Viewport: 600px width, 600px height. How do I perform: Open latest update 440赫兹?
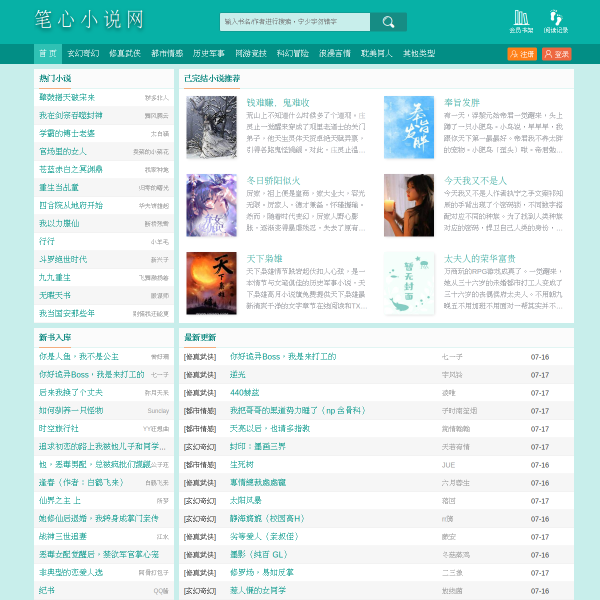244,393
